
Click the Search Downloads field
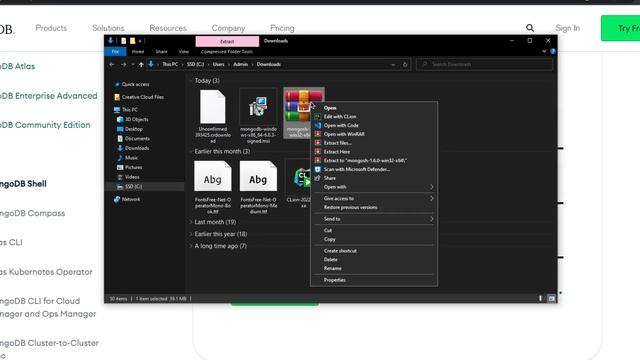[484, 64]
